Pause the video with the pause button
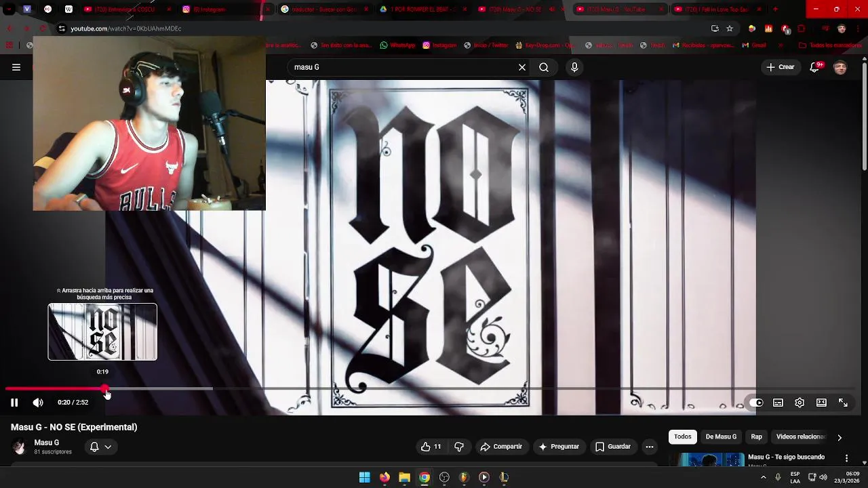This screenshot has height=488, width=868. coord(14,403)
